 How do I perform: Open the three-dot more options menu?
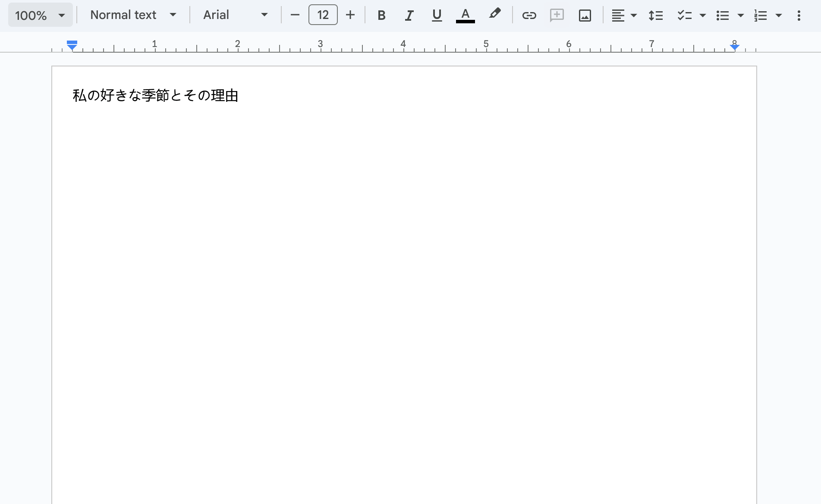click(799, 16)
